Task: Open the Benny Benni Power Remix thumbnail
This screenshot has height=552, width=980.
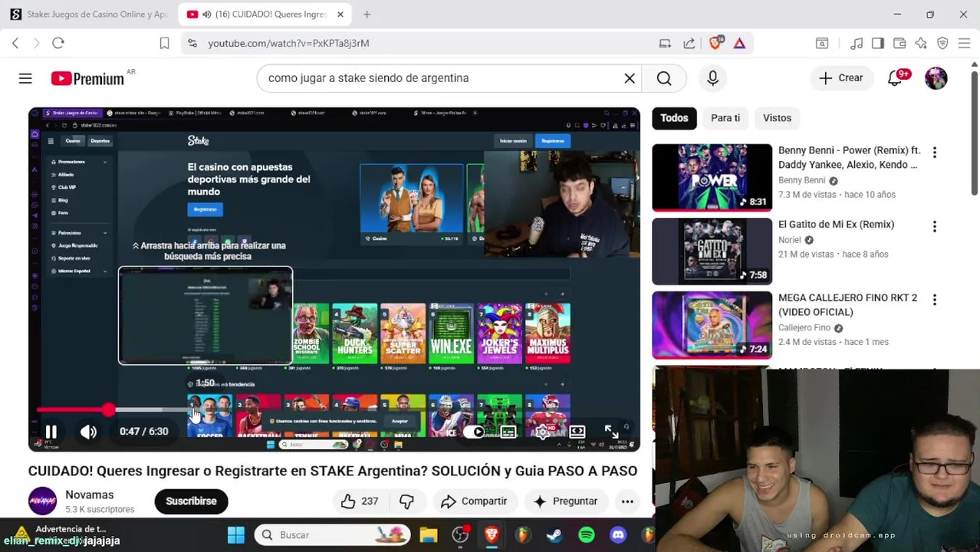Action: pos(712,177)
